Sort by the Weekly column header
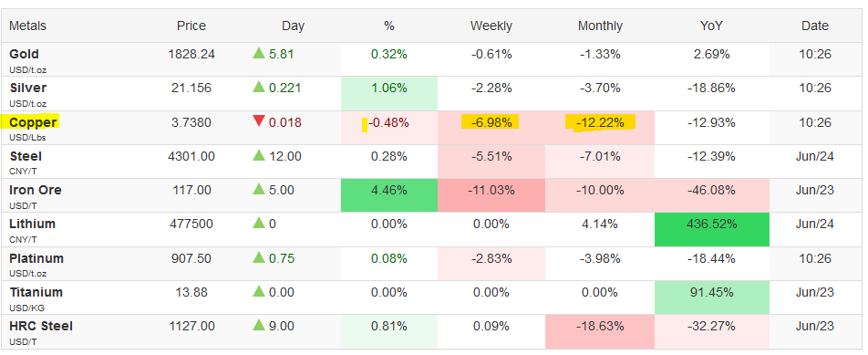The width and height of the screenshot is (868, 355). pos(491,26)
